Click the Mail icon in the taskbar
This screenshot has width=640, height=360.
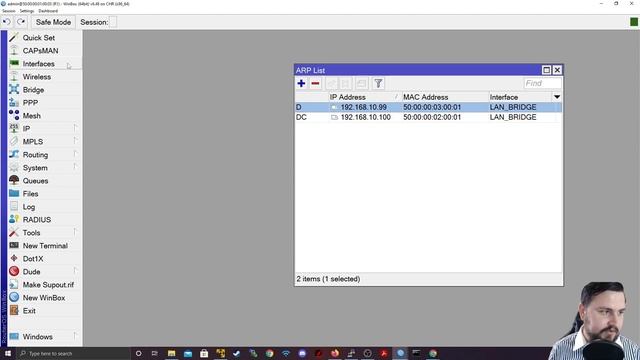[x=188, y=353]
